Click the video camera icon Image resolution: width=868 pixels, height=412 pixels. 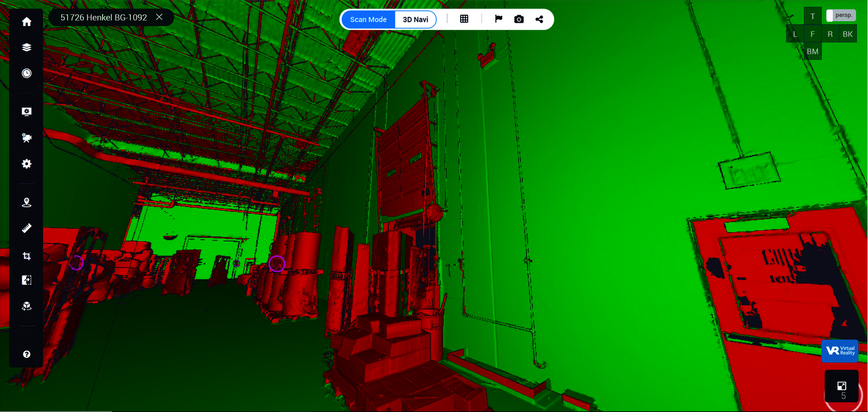click(27, 138)
